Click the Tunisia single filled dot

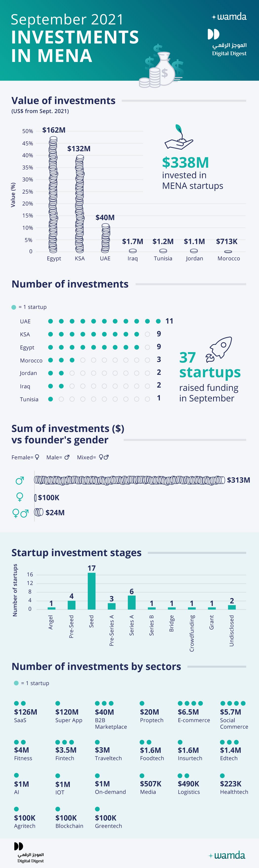51,399
